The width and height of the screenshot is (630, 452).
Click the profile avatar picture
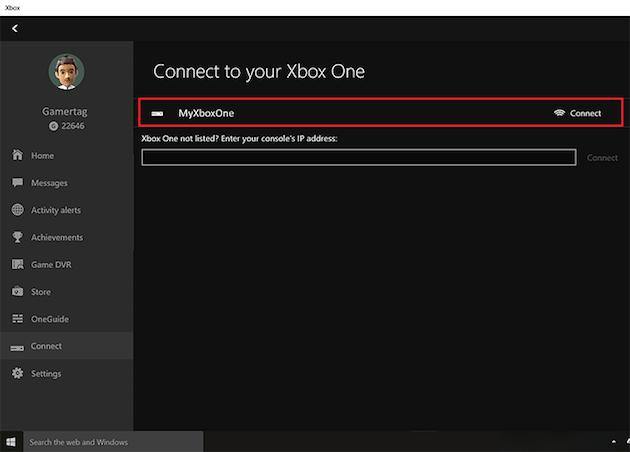pos(66,71)
